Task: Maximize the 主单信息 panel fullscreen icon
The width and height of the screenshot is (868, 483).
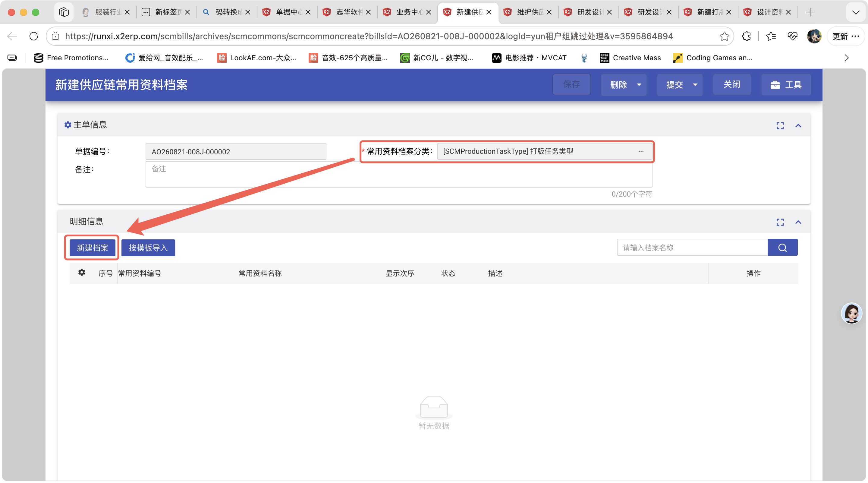Action: [780, 126]
